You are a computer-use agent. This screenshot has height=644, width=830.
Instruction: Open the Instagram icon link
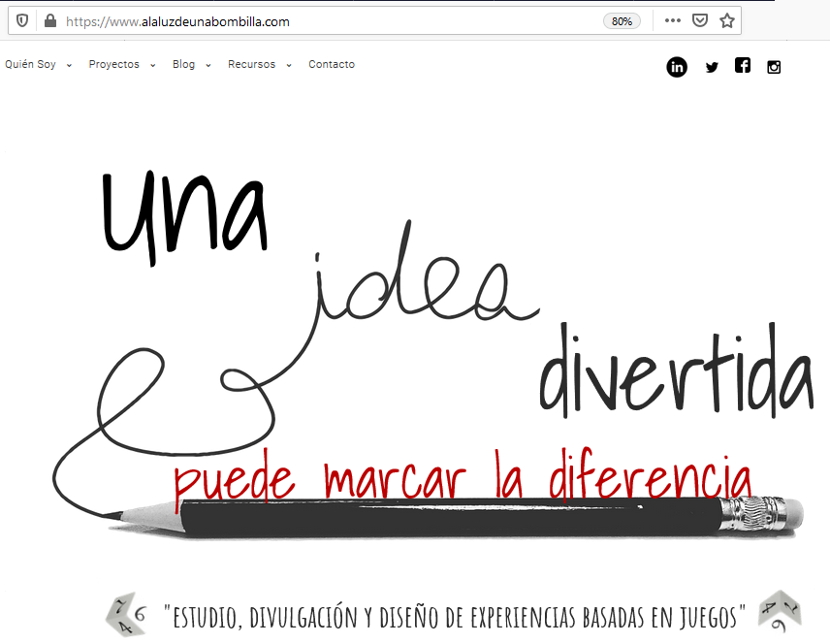[x=774, y=67]
